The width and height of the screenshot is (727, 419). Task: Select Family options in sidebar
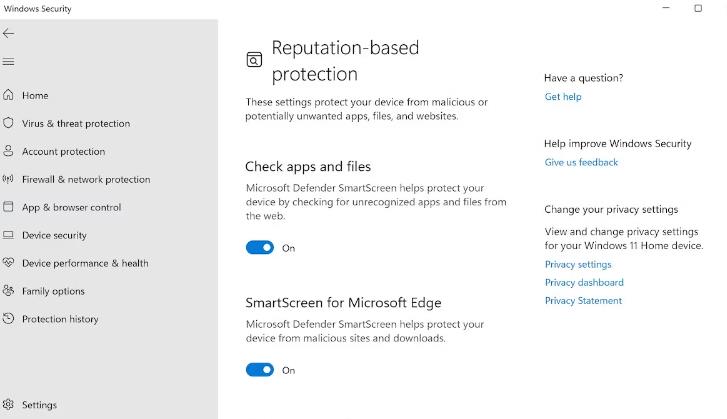click(x=53, y=291)
